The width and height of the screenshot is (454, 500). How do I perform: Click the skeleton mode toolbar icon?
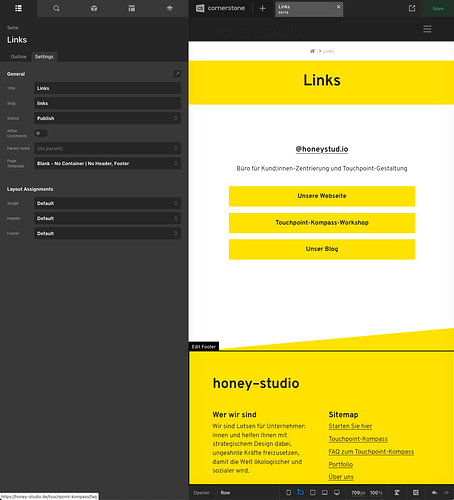397,492
